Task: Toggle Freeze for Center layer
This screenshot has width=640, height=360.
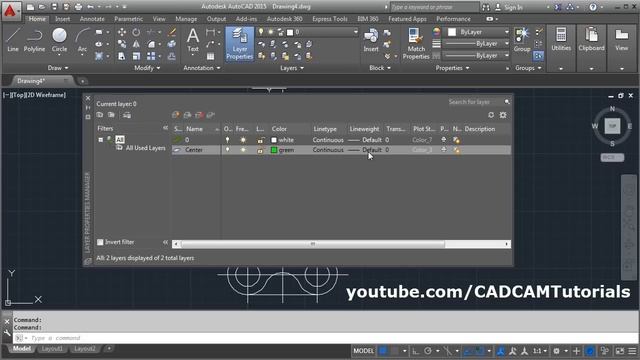Action: coord(243,150)
